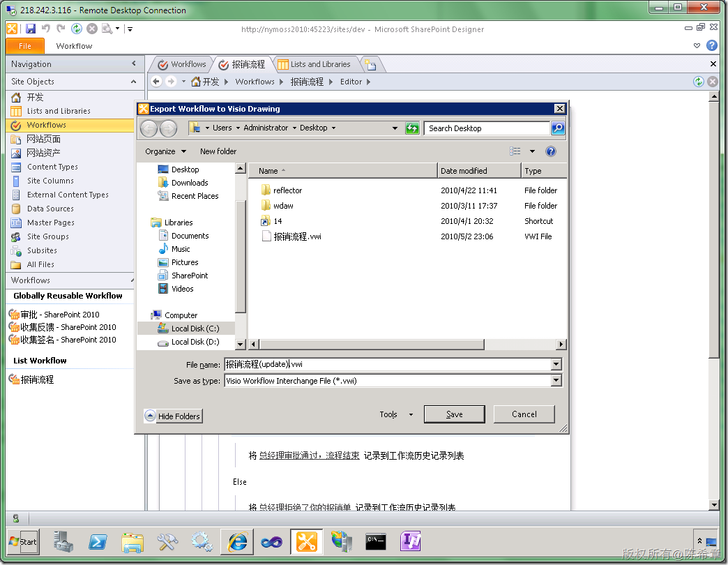The height and width of the screenshot is (565, 728).
Task: Click the Back arrow in the breadcrumb bar
Action: (x=156, y=82)
